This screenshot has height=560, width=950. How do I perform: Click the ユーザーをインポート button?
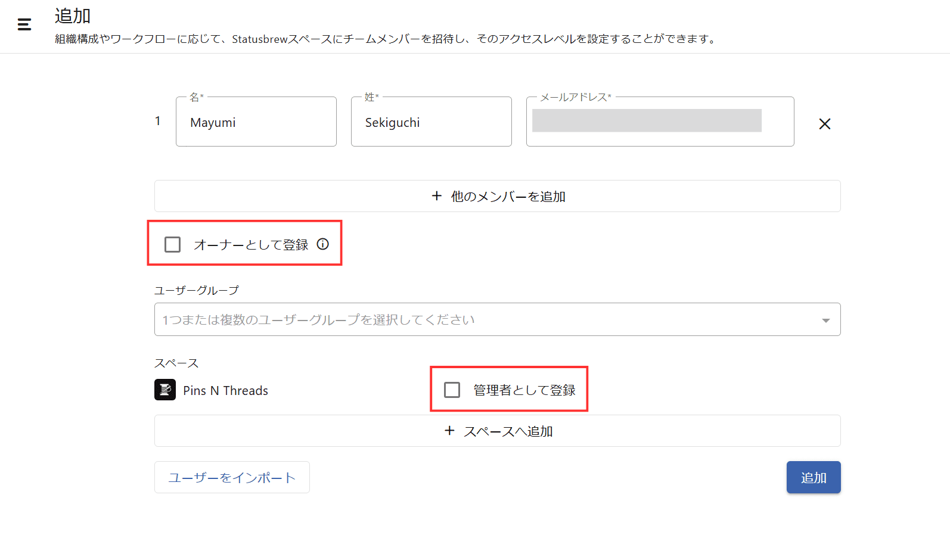(x=232, y=477)
